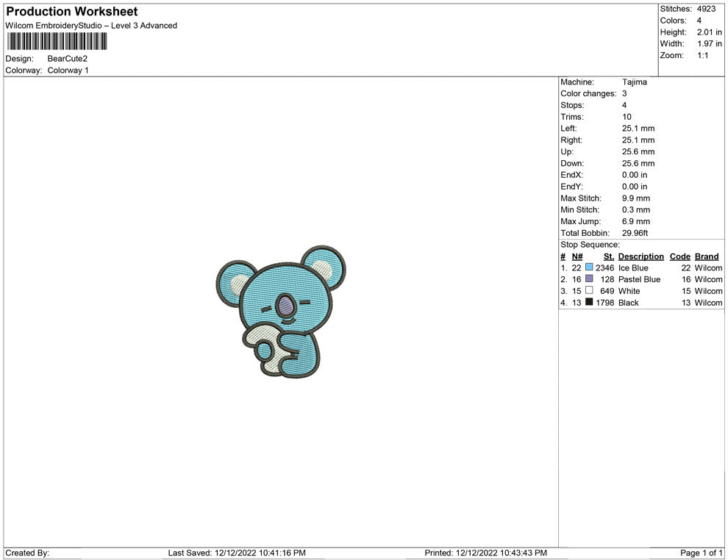Click the Page 1 of 1 indicator

[701, 553]
